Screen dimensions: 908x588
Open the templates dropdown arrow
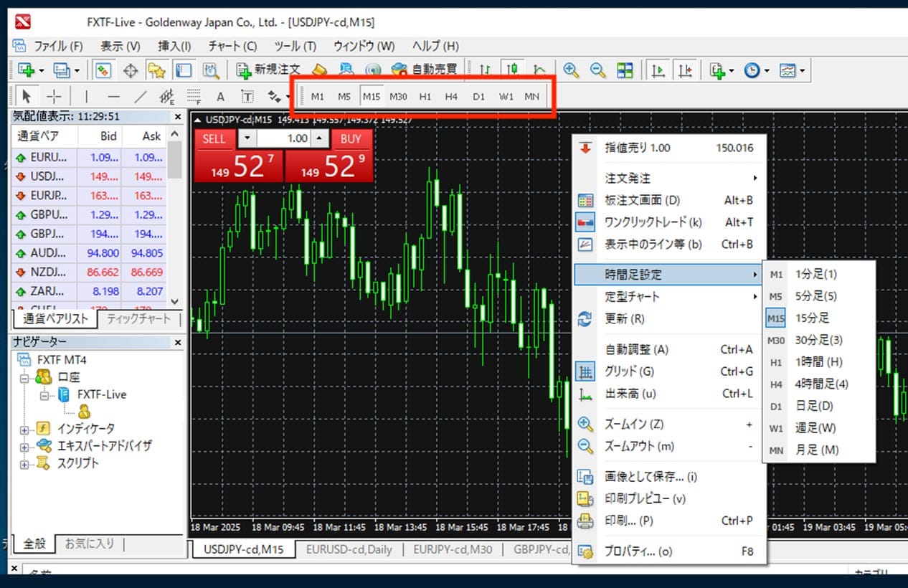[x=803, y=70]
